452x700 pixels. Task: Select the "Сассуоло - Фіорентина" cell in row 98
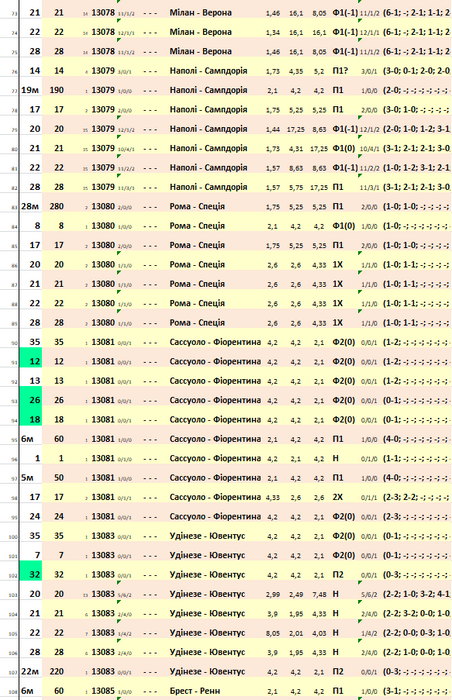click(215, 497)
